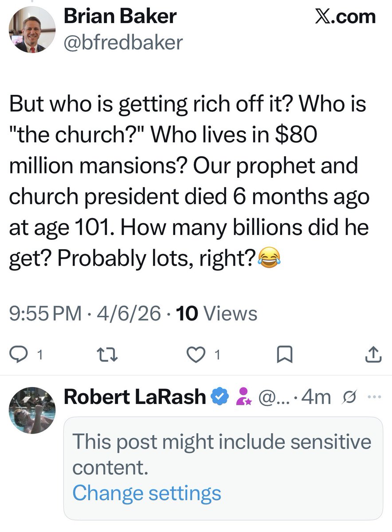Click Robert LaRash's blue verified badge
This screenshot has width=392, height=532.
click(221, 397)
